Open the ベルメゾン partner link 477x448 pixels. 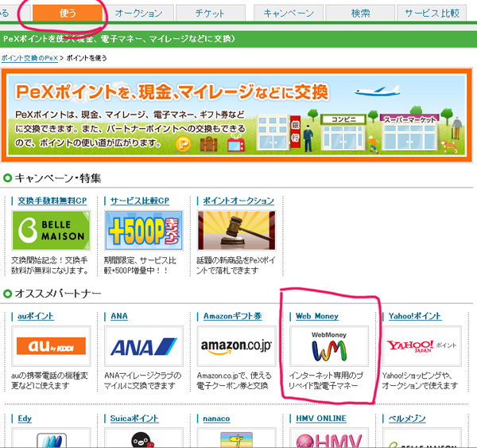407,419
